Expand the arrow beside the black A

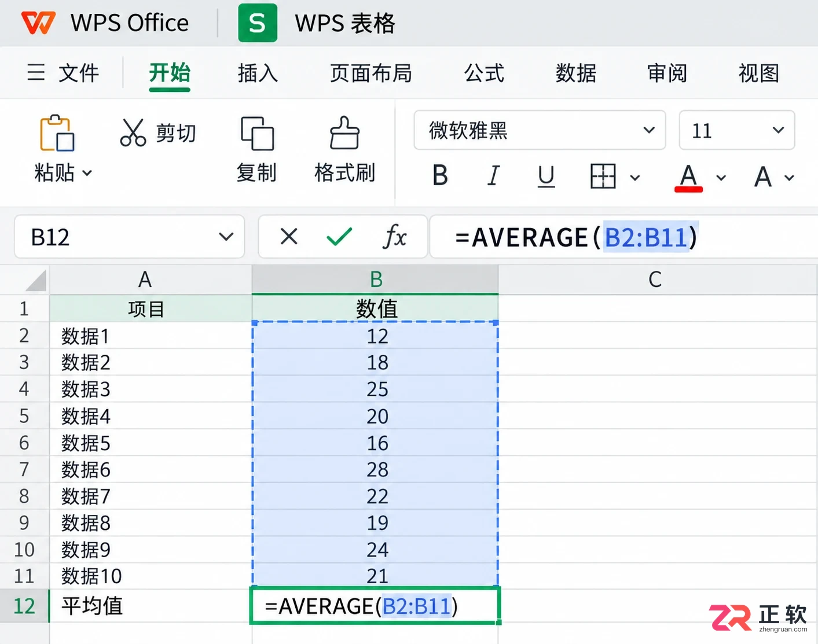click(790, 178)
